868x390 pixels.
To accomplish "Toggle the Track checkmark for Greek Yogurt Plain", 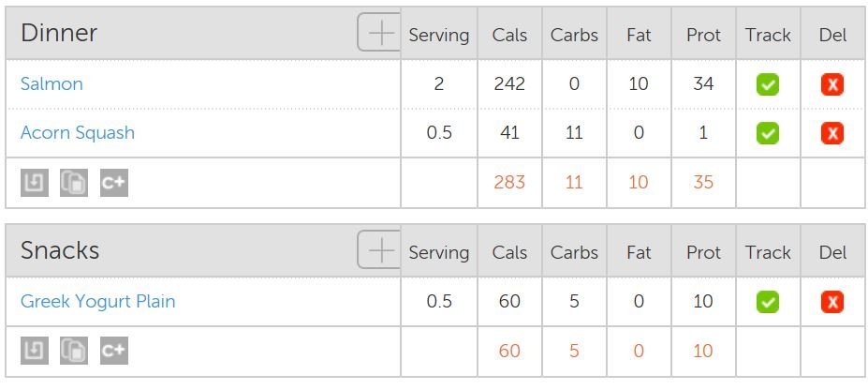I will pyautogui.click(x=768, y=302).
